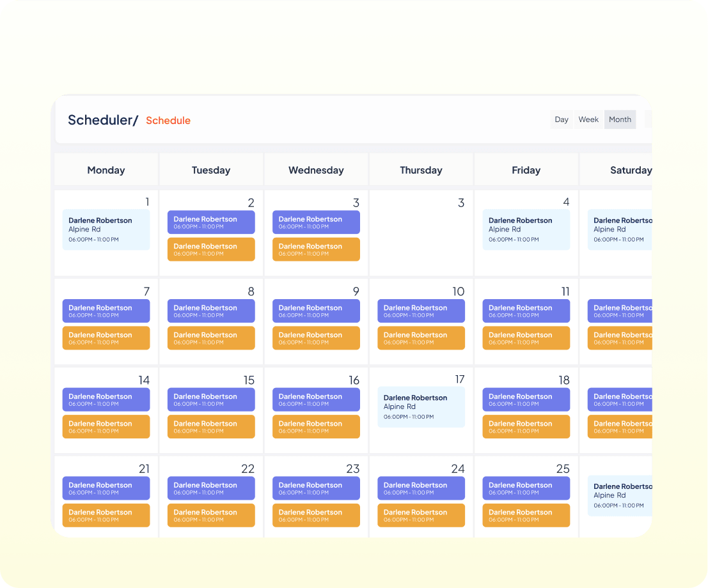Open the Alpine Rd shift on Monday the 1st
The image size is (708, 588).
tap(106, 229)
